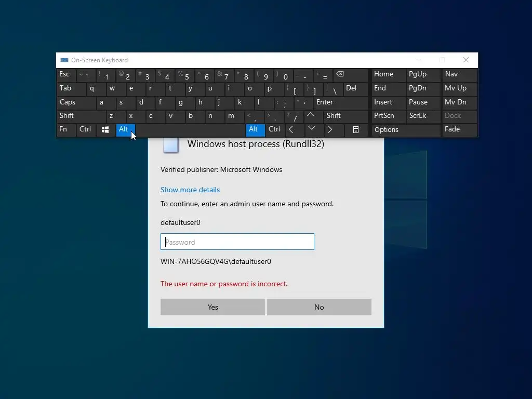Click the letter a key
Viewport: 532px width, 399px height.
click(106, 103)
